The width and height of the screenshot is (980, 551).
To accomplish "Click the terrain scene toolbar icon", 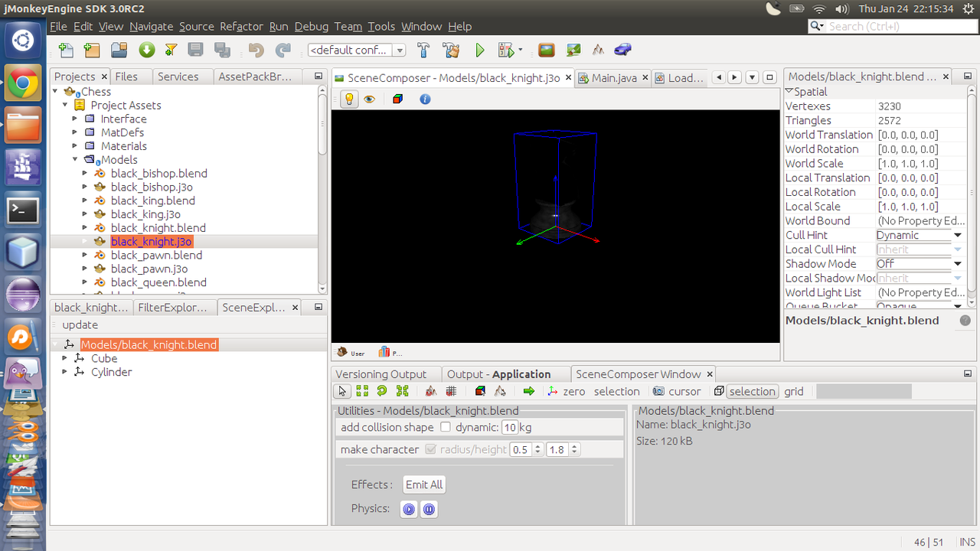I will click(x=573, y=51).
